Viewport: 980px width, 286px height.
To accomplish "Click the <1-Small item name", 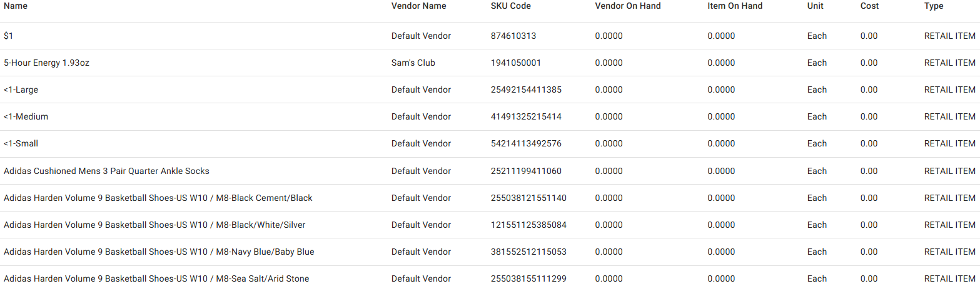I will (21, 144).
